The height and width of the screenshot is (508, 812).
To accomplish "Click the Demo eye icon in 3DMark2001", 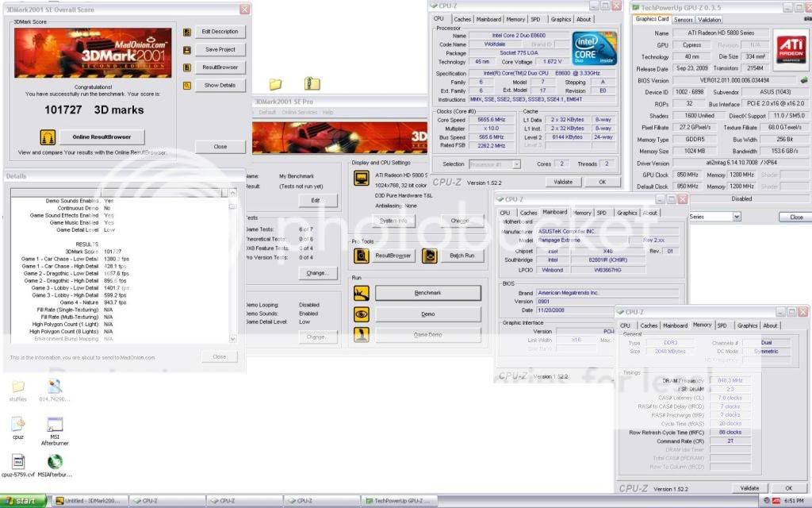I will (x=361, y=314).
